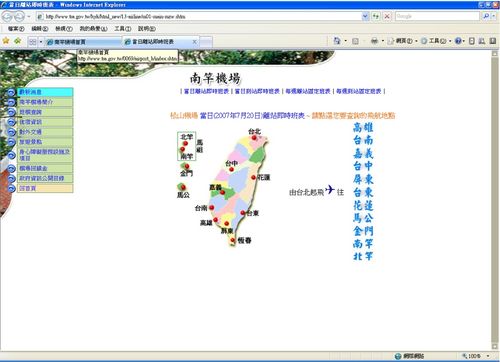Open the 檔案 (File) menu

(16, 29)
